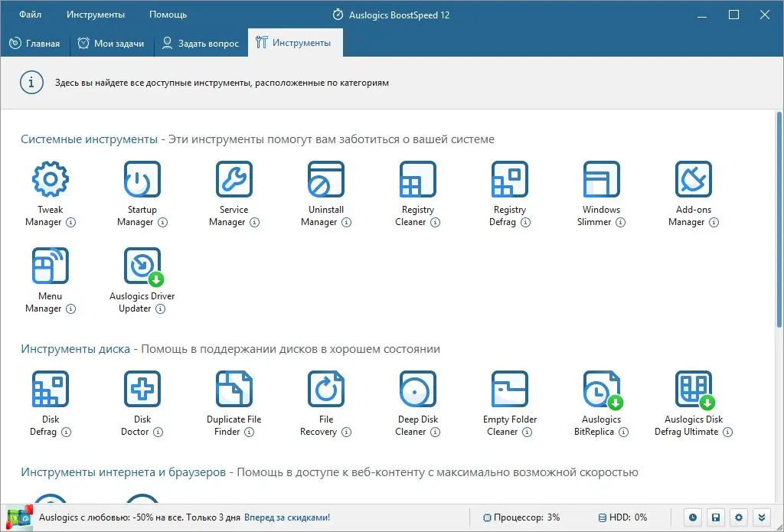784x532 pixels.
Task: Switch to the Главная tab
Action: coord(35,44)
